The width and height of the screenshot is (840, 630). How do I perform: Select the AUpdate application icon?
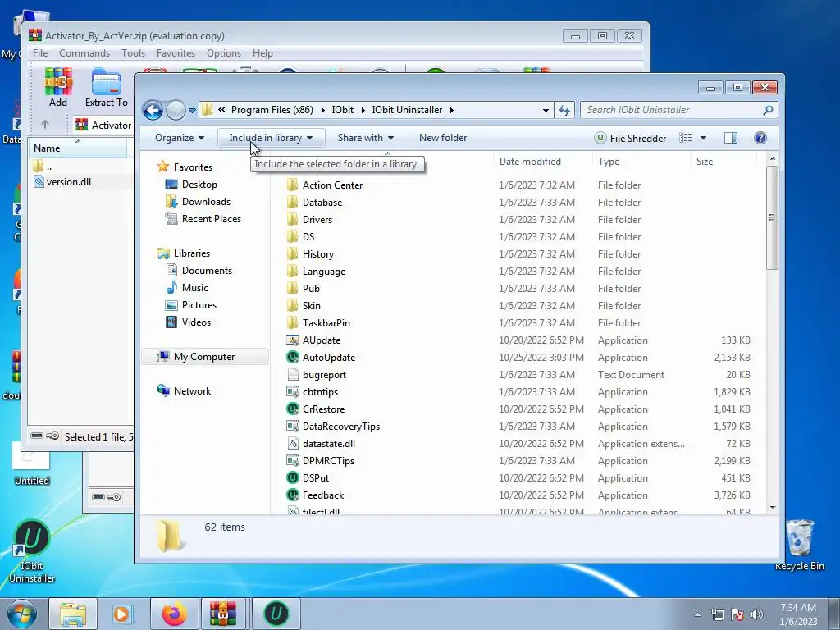pyautogui.click(x=293, y=340)
